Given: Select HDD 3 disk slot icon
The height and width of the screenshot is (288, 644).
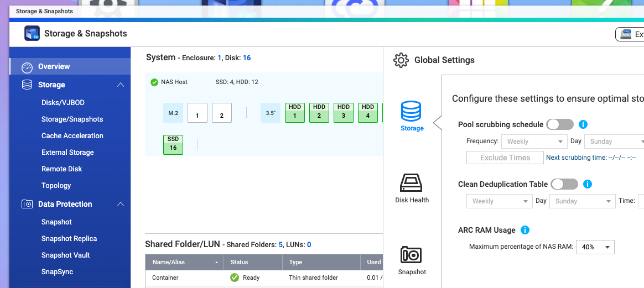Looking at the screenshot, I should click(x=344, y=112).
